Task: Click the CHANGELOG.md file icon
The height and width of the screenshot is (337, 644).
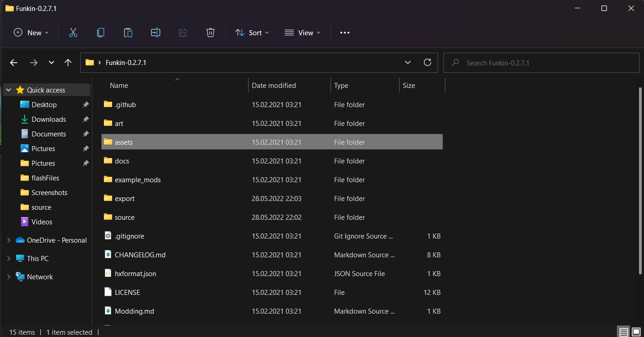Action: click(x=108, y=255)
